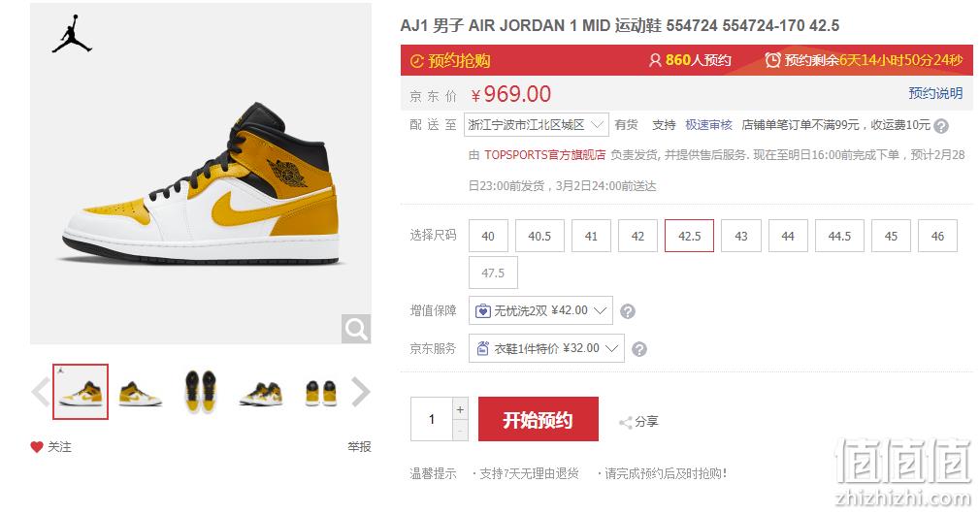The width and height of the screenshot is (980, 515).
Task: Open the 预约说明 link
Action: pos(935,93)
